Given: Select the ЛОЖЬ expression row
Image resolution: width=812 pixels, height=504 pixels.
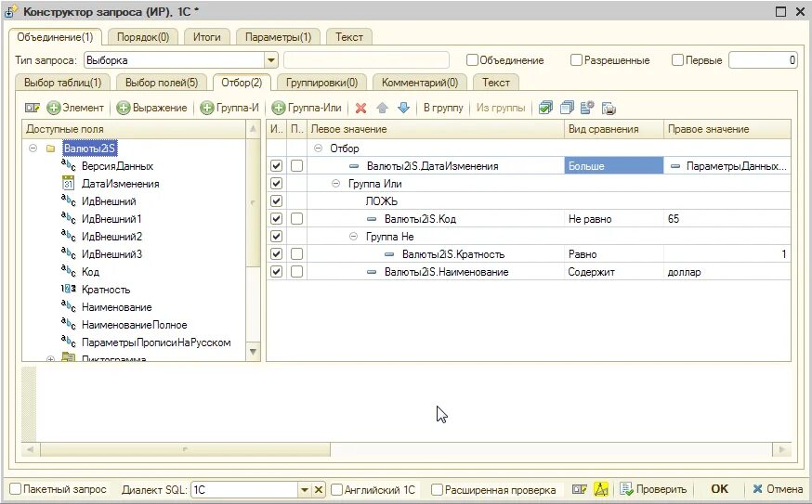Looking at the screenshot, I should (381, 201).
